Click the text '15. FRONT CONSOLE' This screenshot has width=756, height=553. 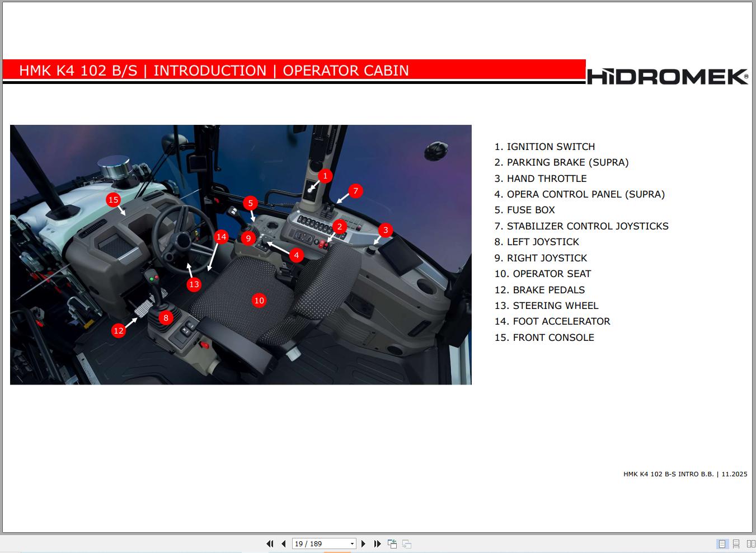(544, 338)
